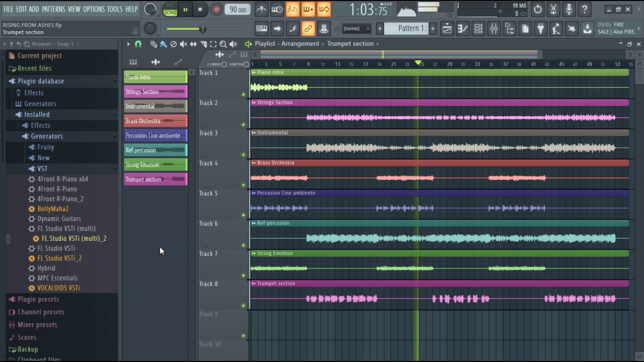644x362 pixels.
Task: Open the (none) snap selector dropdown
Action: point(356,29)
